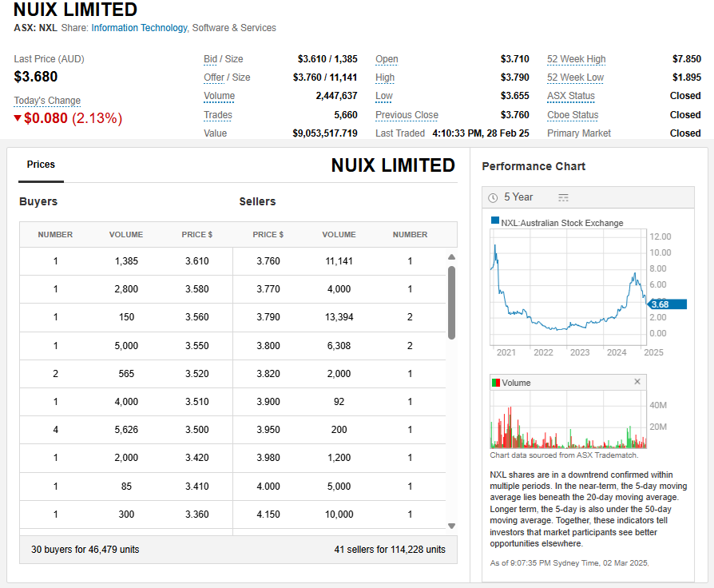This screenshot has width=714, height=588.
Task: Click the buyers PRICE $ column header
Action: (197, 235)
